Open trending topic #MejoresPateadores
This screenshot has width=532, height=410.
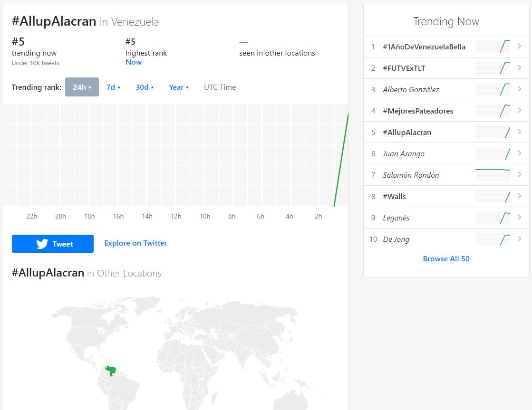click(418, 111)
